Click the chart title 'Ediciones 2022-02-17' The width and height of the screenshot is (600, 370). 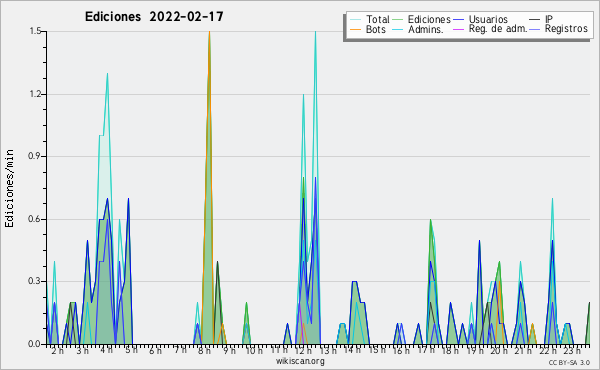154,17
